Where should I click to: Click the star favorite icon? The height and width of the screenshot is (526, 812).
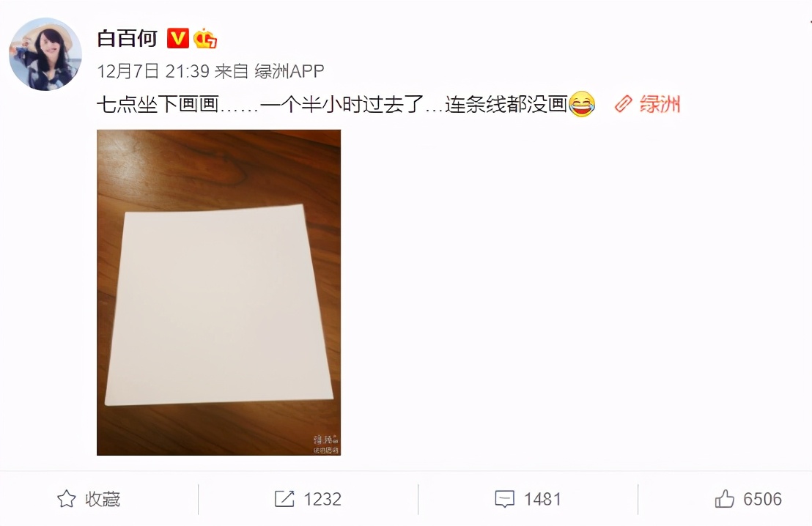(x=66, y=499)
